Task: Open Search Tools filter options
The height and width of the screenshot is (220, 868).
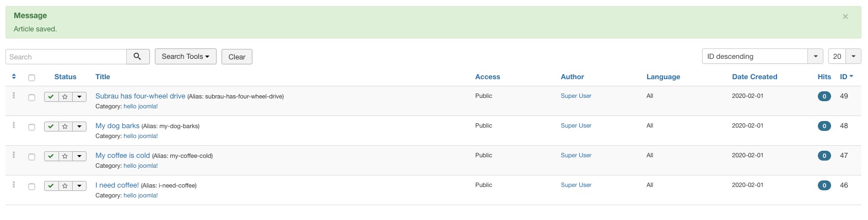Action: (185, 57)
